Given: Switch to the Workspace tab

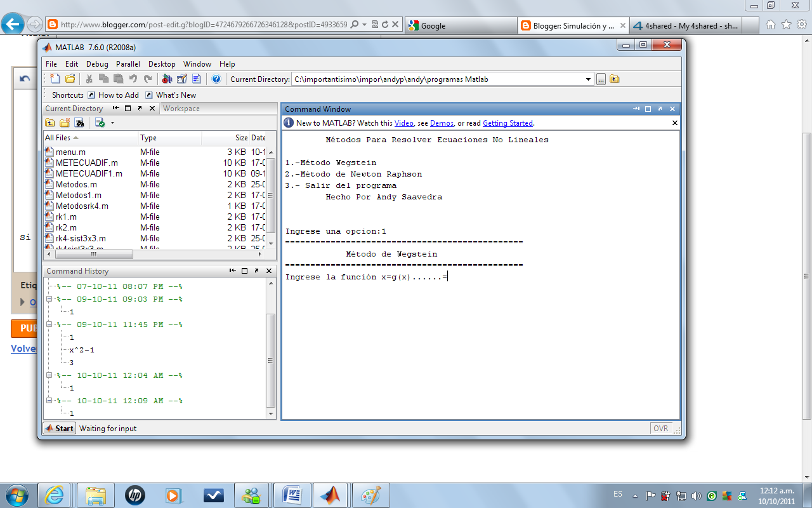Looking at the screenshot, I should click(181, 109).
